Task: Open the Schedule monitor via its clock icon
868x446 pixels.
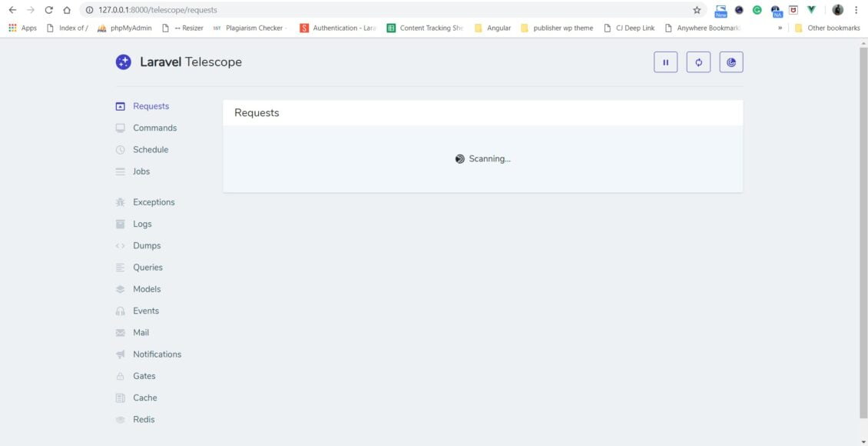Action: click(121, 149)
